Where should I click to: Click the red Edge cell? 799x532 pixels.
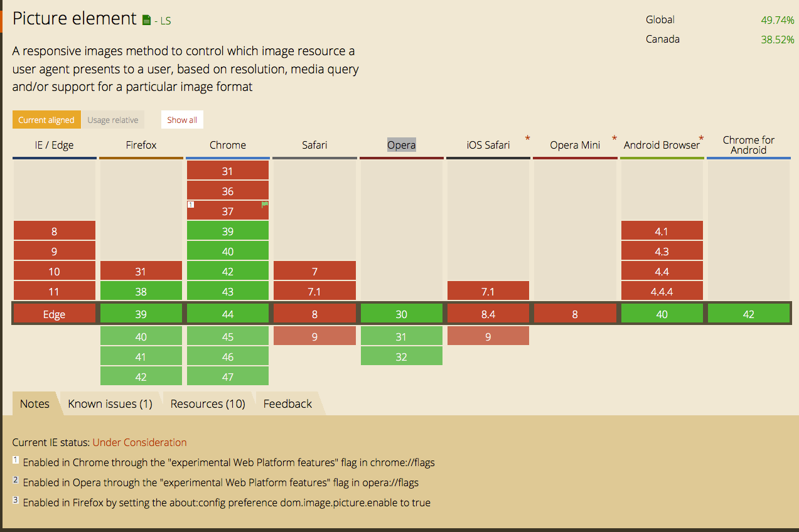[x=55, y=314]
